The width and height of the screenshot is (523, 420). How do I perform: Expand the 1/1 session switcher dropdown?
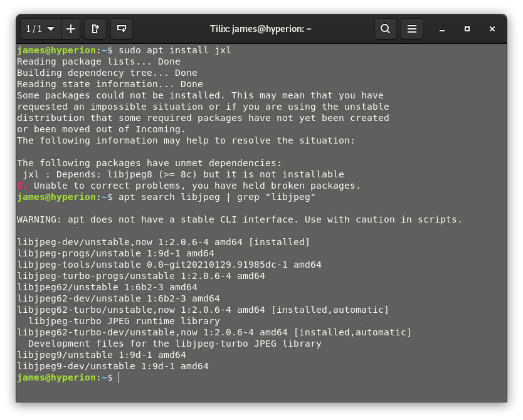(x=40, y=28)
